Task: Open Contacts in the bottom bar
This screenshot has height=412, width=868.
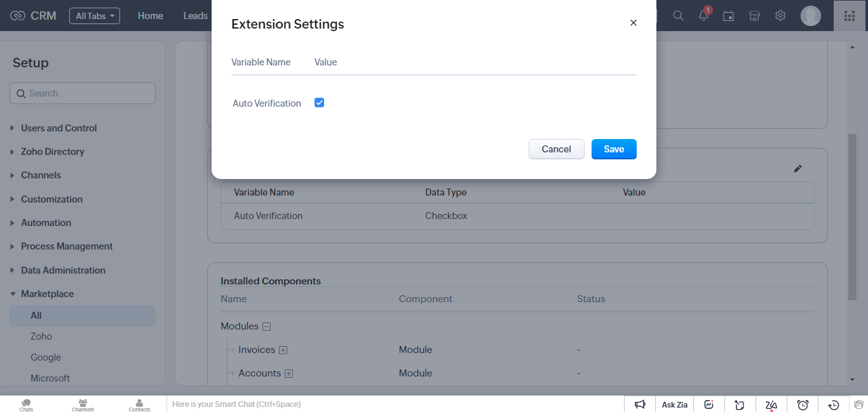Action: (139, 405)
